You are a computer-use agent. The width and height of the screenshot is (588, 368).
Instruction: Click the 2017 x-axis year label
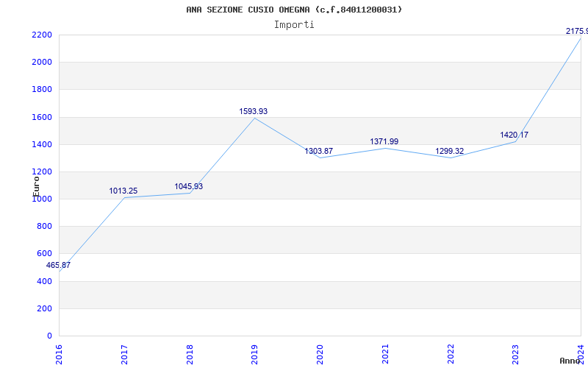[124, 355]
